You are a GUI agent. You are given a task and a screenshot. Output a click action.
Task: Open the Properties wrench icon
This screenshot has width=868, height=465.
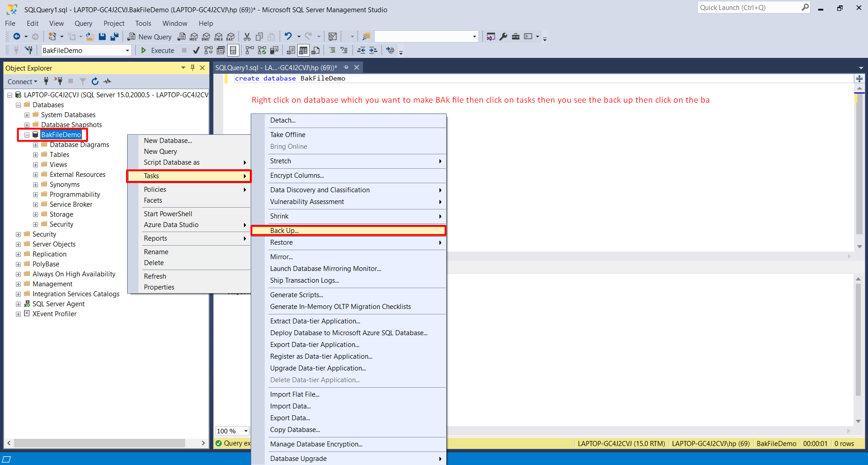503,37
